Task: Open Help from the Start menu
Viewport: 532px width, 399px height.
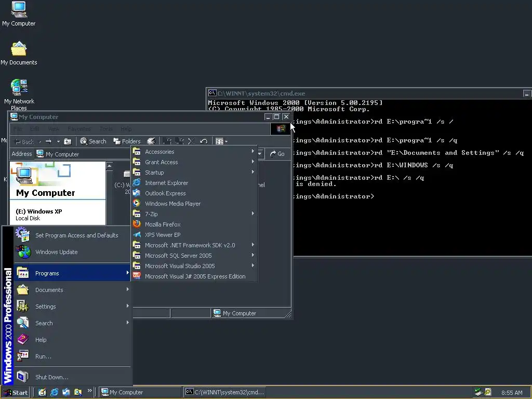Action: point(72,340)
